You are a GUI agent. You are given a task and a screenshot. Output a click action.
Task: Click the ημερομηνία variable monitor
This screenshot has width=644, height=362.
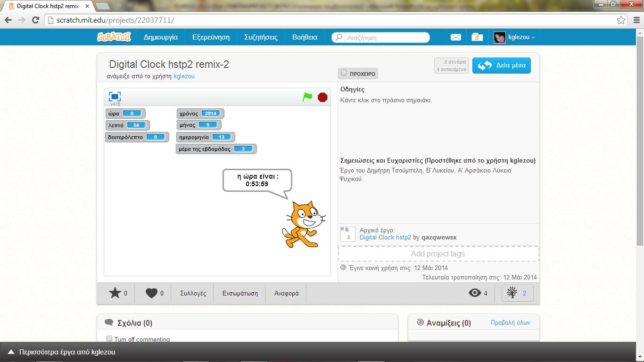click(x=206, y=137)
